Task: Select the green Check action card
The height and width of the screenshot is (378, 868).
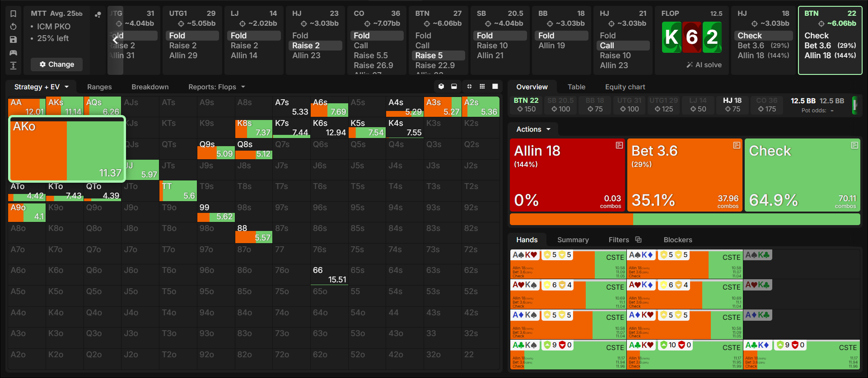Action: pyautogui.click(x=803, y=175)
